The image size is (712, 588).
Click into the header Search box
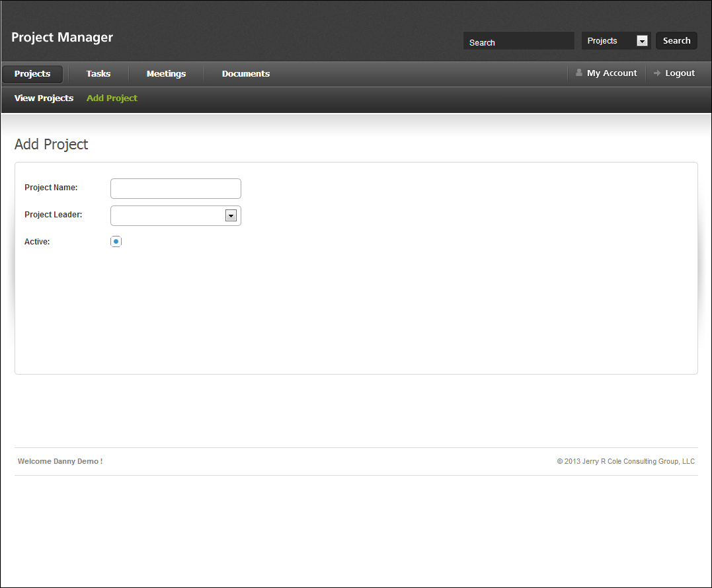pyautogui.click(x=518, y=42)
